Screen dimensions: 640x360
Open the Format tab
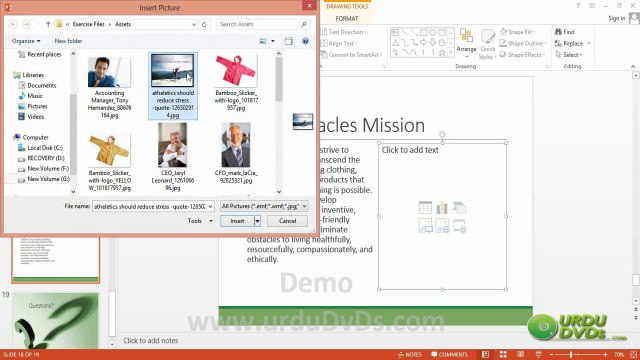[x=347, y=19]
